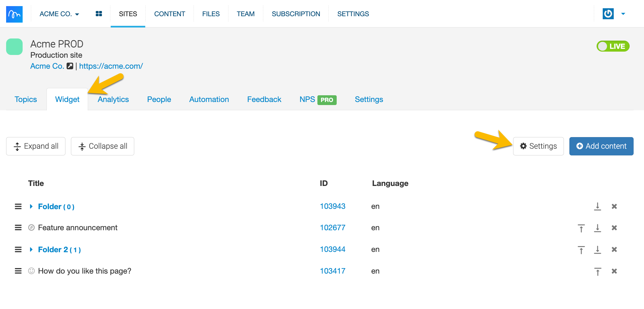The height and width of the screenshot is (309, 644).
Task: Move 'How do you like this page?' to top
Action: point(597,271)
